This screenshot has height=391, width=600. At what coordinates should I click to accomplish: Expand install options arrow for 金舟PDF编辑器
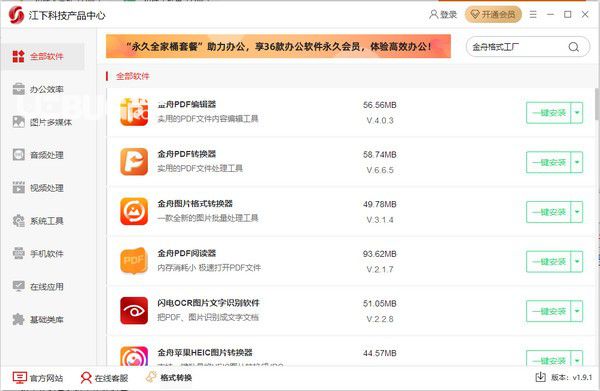577,112
